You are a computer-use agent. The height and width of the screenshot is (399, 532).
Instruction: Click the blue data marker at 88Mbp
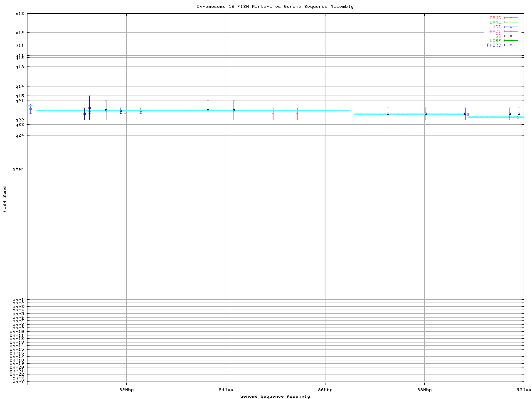[x=426, y=114]
